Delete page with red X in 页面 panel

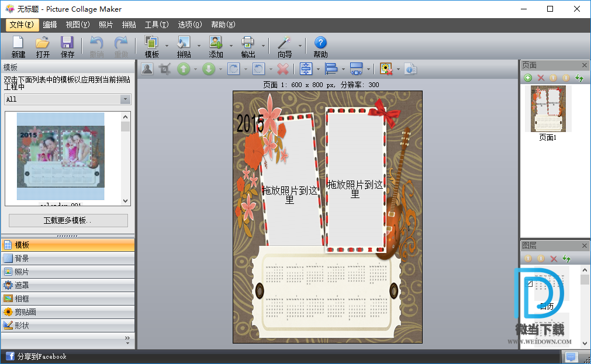click(541, 78)
